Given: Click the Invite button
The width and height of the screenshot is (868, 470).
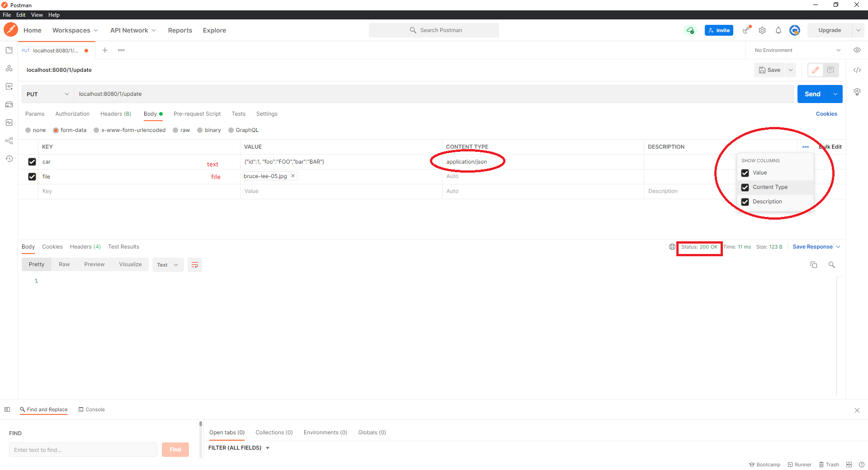Looking at the screenshot, I should click(719, 30).
